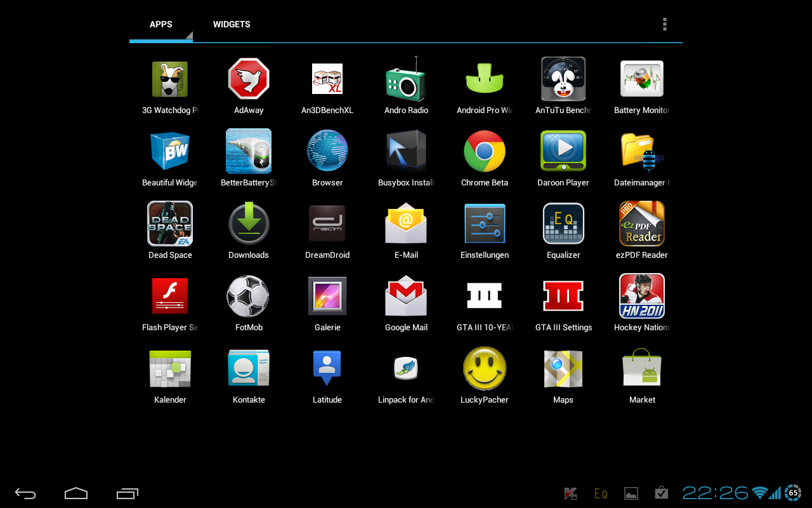
Task: Launch AdAway
Action: coord(249,79)
